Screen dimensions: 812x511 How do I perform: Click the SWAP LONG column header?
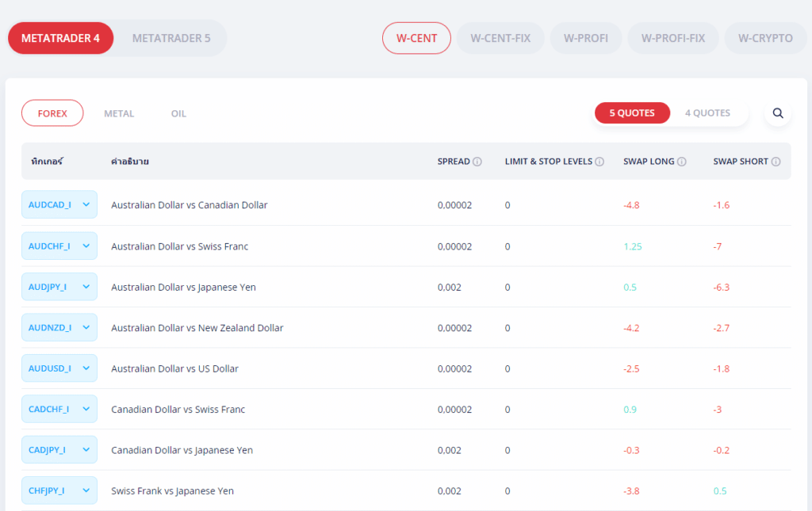[x=649, y=162]
